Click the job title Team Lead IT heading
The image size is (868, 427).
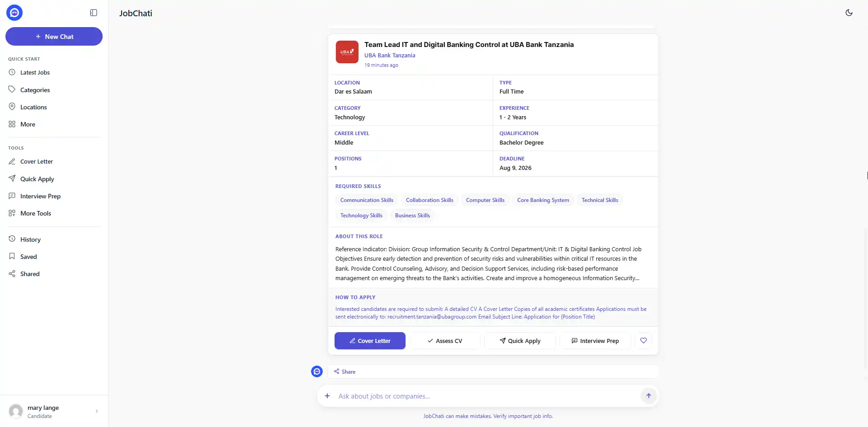[469, 44]
